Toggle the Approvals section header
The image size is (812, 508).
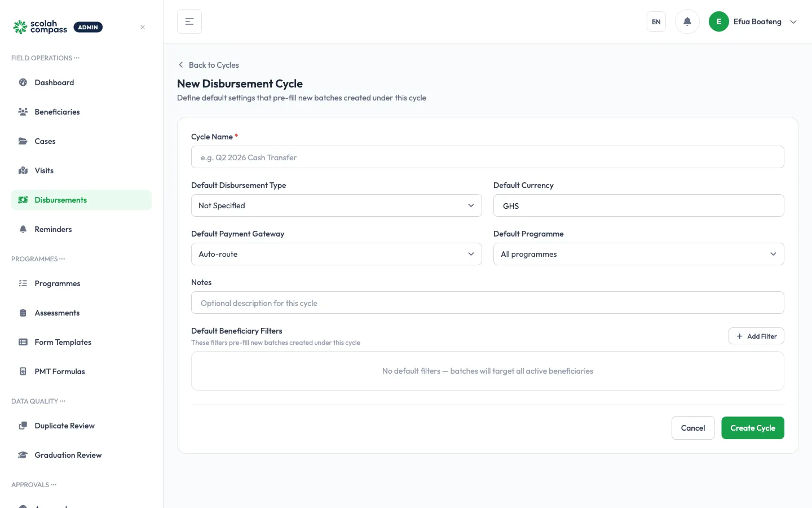point(34,485)
